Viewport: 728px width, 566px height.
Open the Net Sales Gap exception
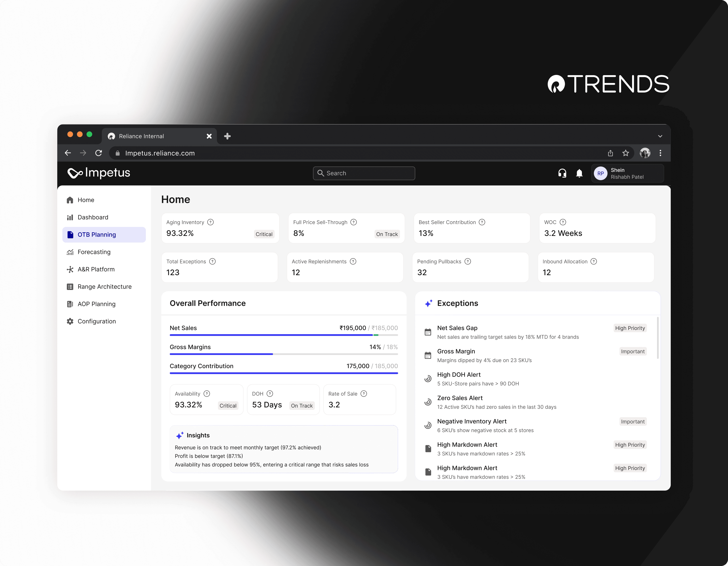[457, 328]
